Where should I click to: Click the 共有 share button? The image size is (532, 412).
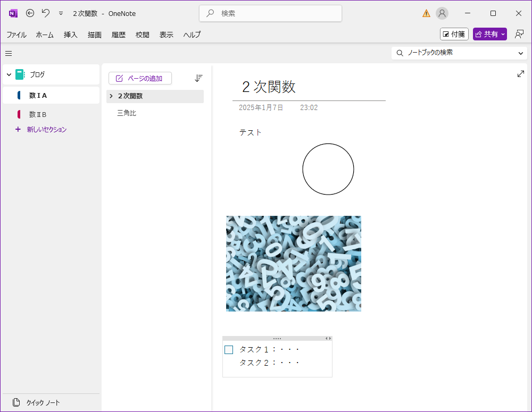click(489, 34)
